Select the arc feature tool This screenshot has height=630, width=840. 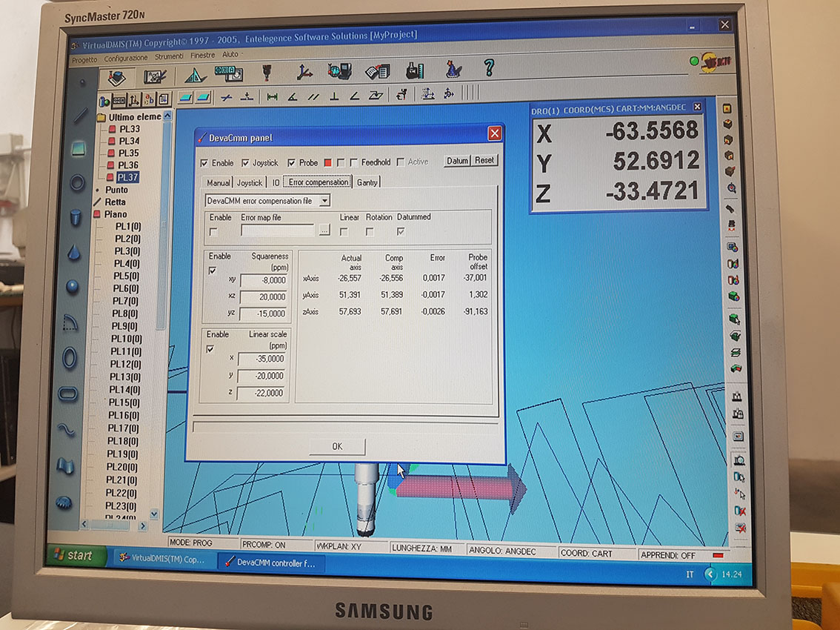click(70, 322)
